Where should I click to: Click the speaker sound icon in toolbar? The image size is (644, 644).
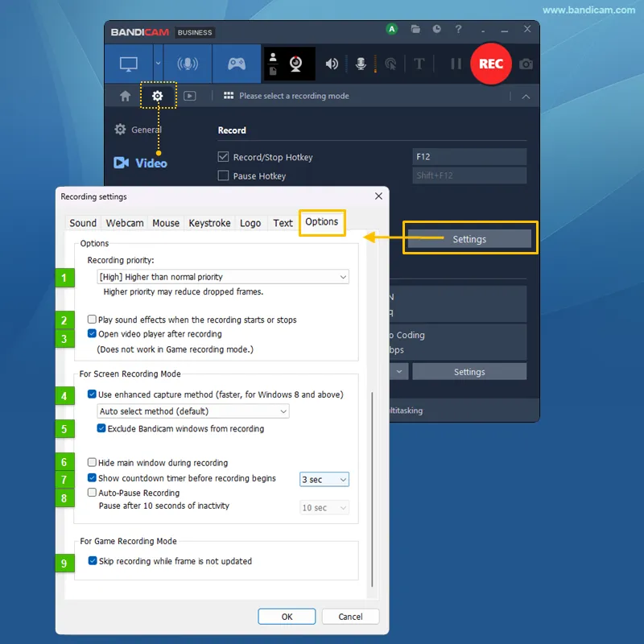tap(332, 64)
